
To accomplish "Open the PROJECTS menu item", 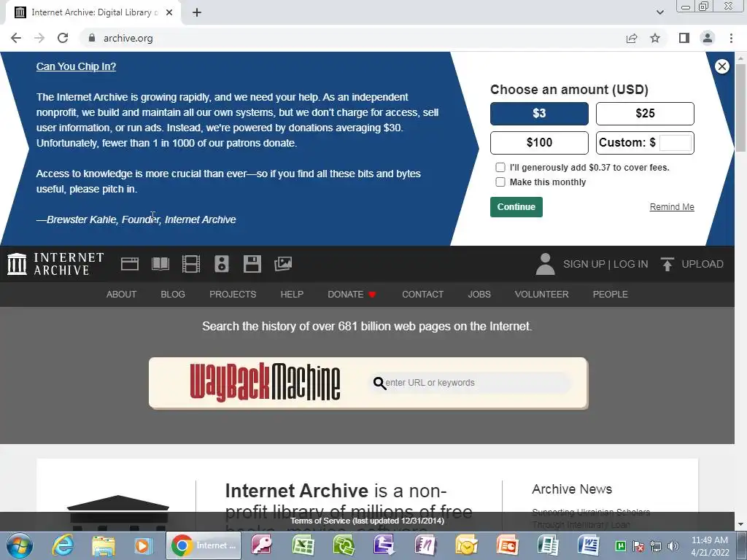I will (x=233, y=295).
